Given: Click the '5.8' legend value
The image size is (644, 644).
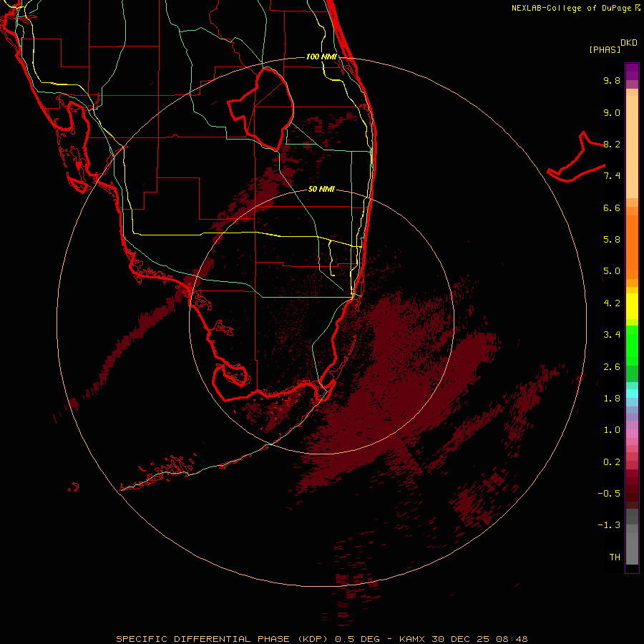Looking at the screenshot, I should click(x=612, y=240).
